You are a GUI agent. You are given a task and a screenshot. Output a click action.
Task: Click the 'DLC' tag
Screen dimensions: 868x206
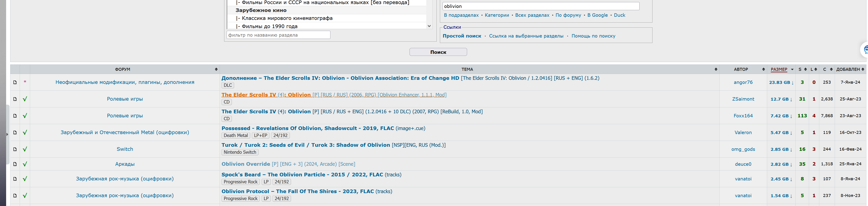(x=228, y=85)
